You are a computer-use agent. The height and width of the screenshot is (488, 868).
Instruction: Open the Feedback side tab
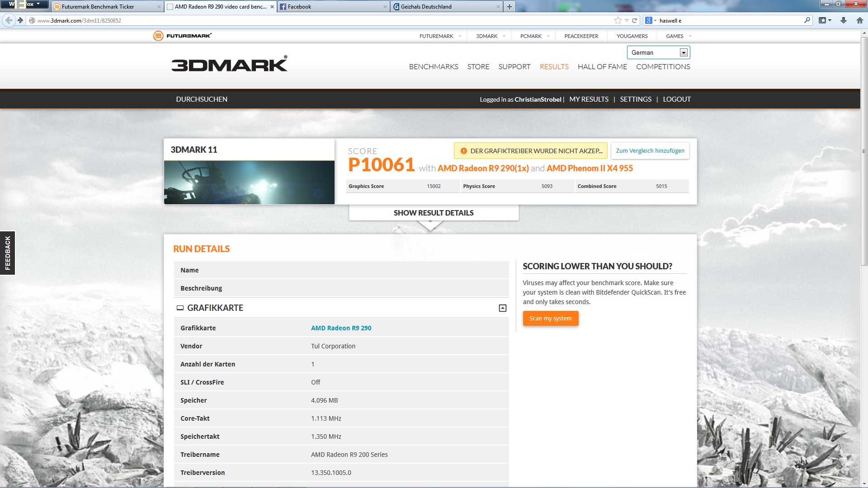point(8,253)
